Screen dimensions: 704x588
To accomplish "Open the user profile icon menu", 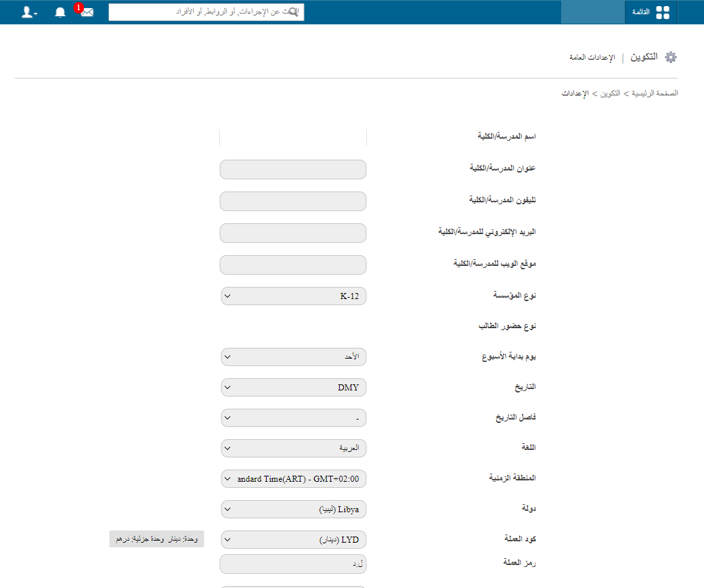I will 29,13.
